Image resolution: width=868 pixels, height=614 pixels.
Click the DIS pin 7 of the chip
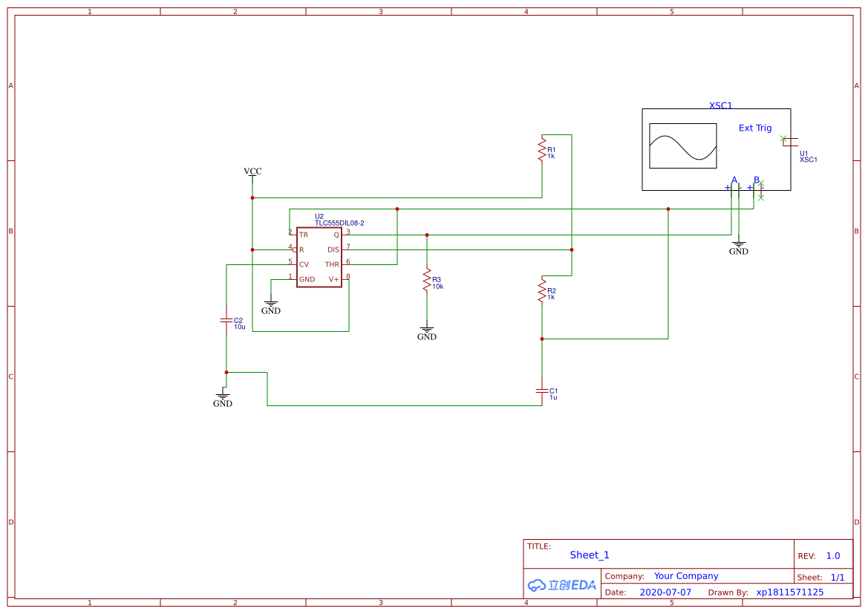(347, 249)
